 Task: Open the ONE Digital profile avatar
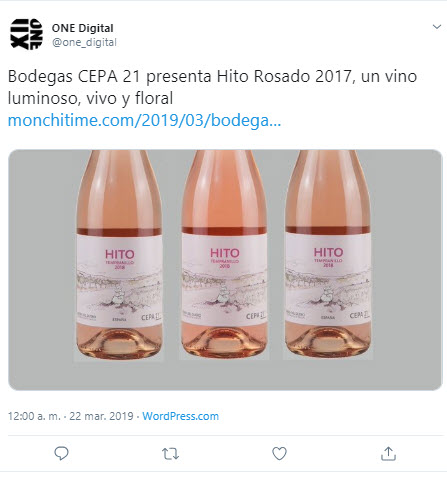point(26,34)
